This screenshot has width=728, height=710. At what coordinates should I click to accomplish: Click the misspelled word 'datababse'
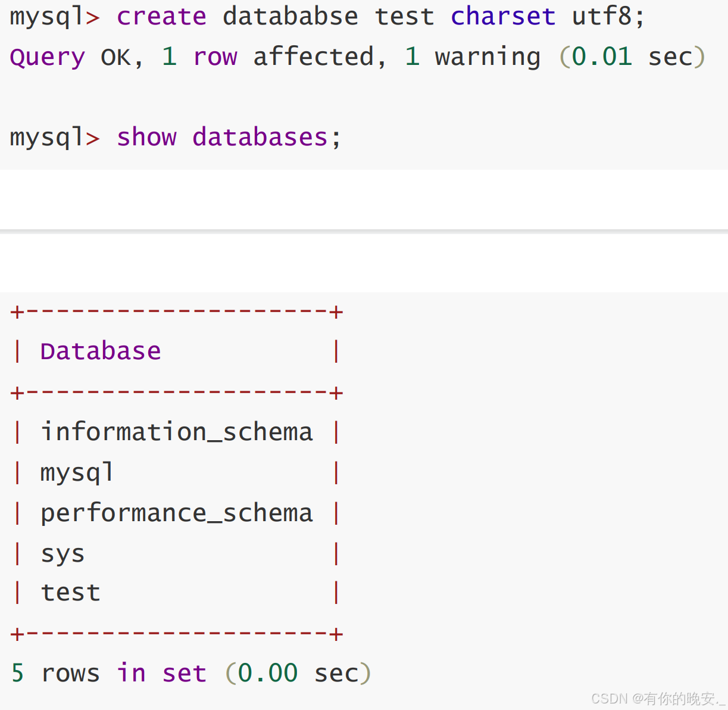[290, 17]
